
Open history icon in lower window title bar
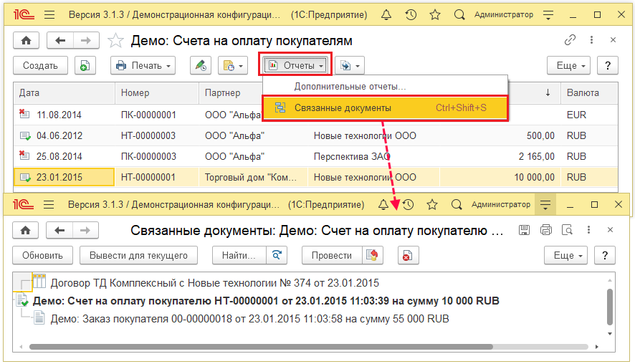409,205
